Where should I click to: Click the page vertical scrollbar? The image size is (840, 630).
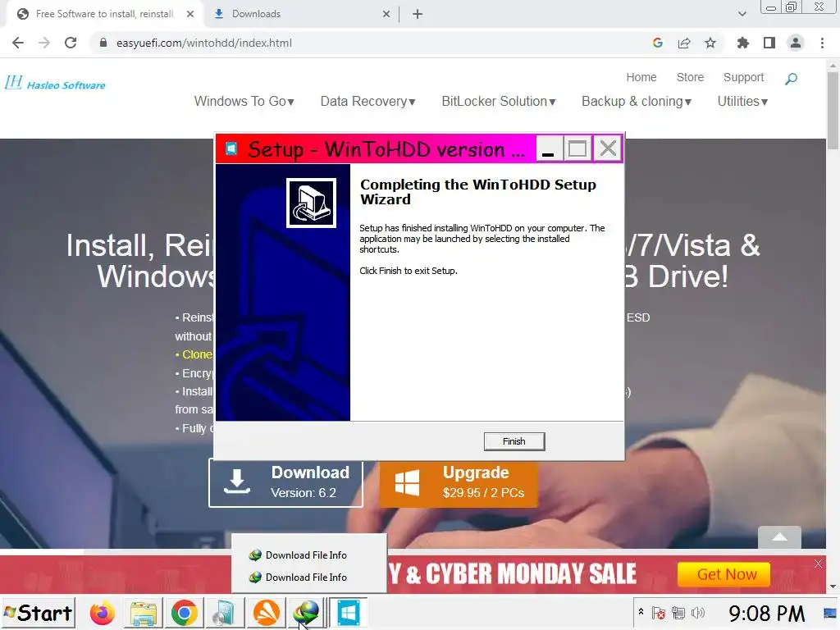[x=833, y=111]
